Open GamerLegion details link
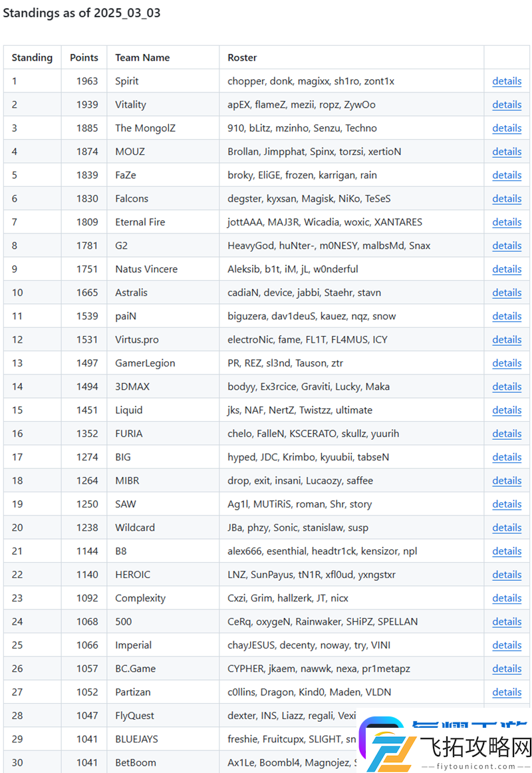The height and width of the screenshot is (773, 532). point(507,363)
